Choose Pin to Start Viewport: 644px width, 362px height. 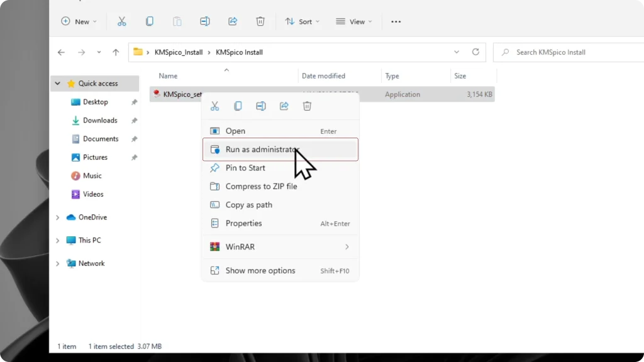[x=280, y=168]
